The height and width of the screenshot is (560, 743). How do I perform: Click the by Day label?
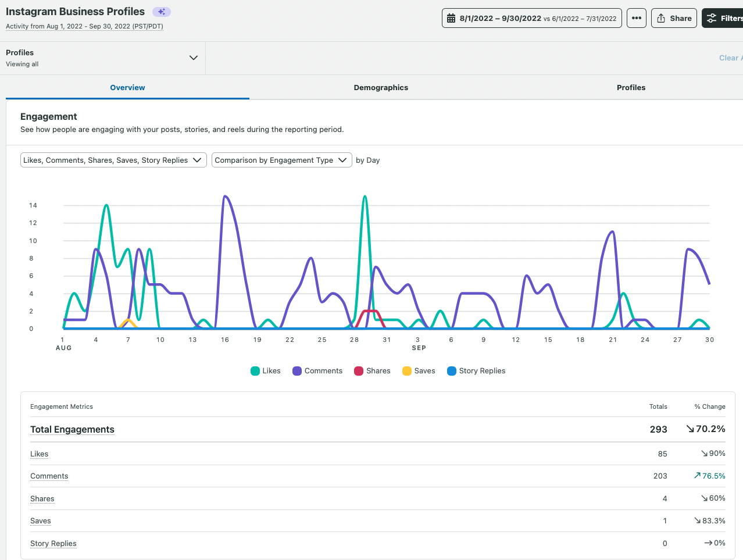pos(368,160)
